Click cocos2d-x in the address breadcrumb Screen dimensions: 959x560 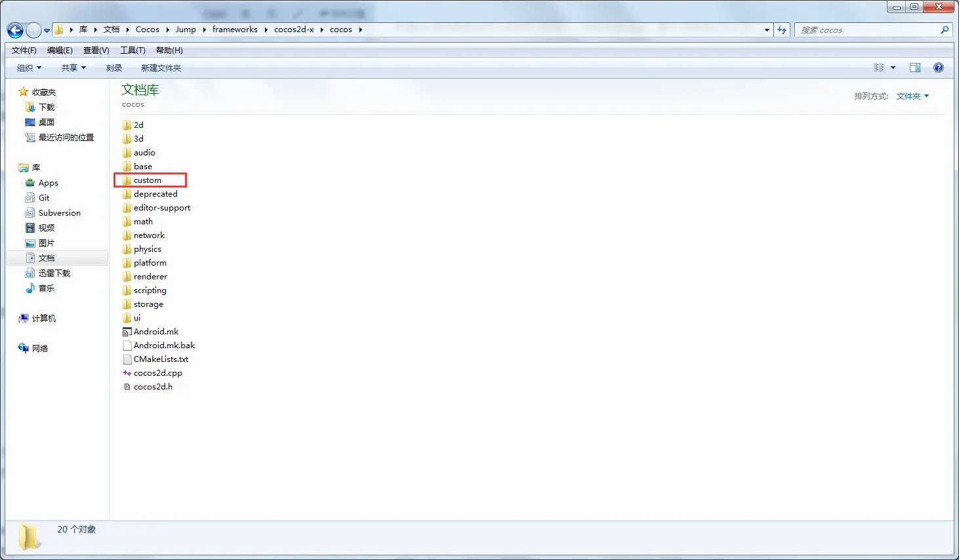tap(294, 30)
